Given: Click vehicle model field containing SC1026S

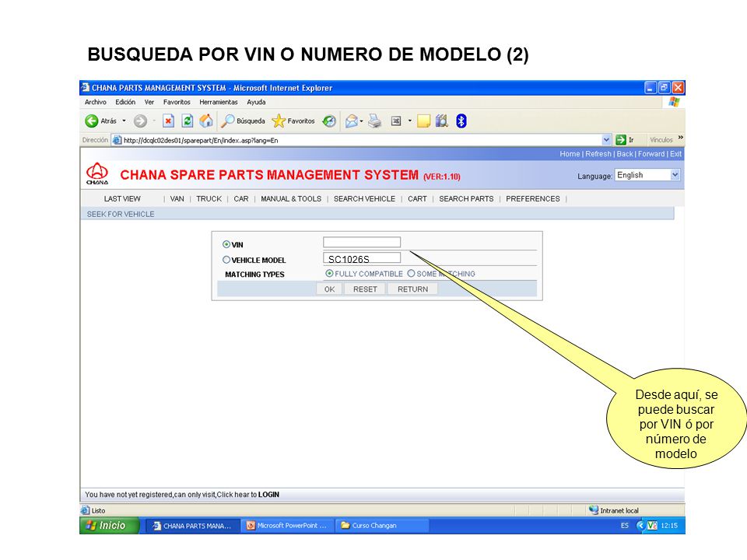Looking at the screenshot, I should pyautogui.click(x=362, y=258).
